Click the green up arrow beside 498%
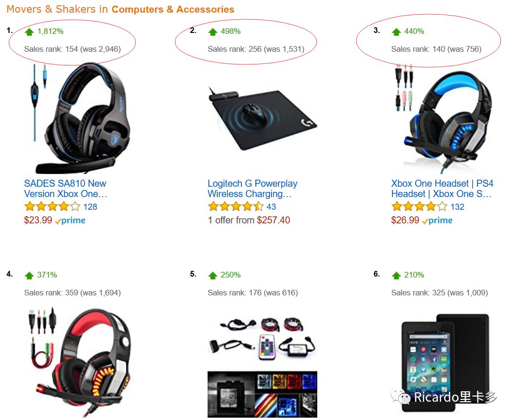The image size is (514, 420). [x=213, y=32]
